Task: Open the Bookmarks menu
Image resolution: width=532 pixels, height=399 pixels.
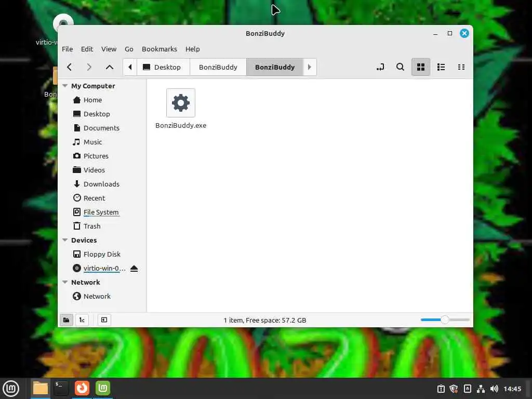Action: point(159,49)
